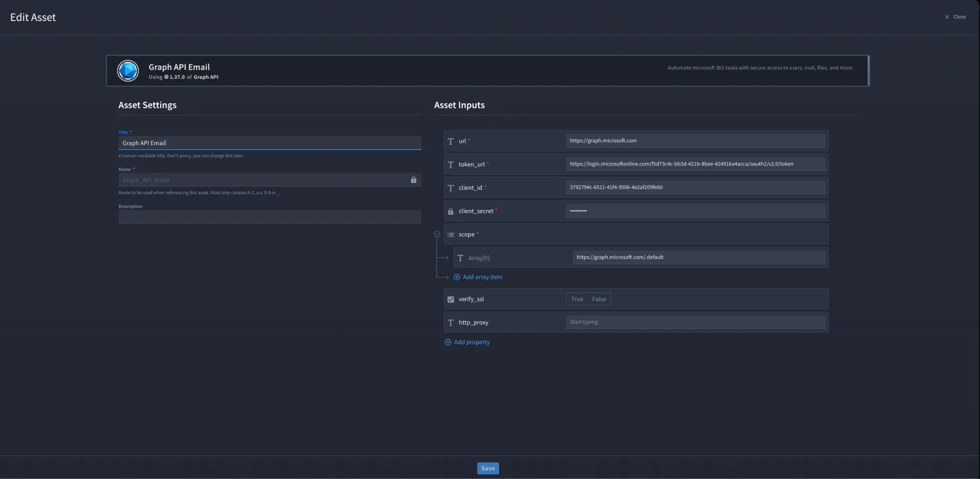Screen dimensions: 980x479
Task: Click the version icon next to 1.37.0
Action: 166,77
